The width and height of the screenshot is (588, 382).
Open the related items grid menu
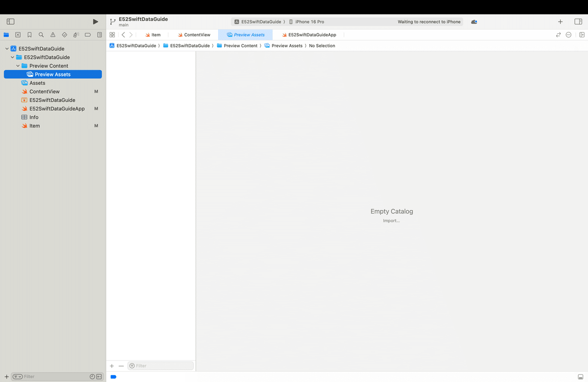click(x=112, y=35)
